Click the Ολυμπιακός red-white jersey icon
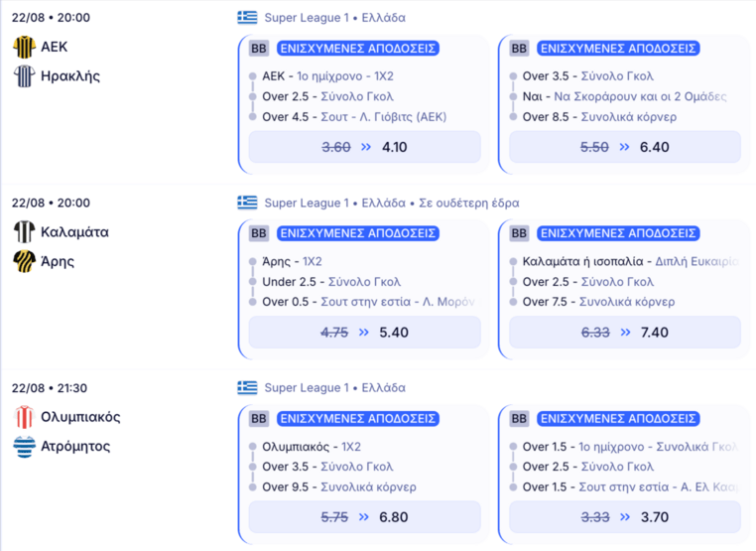756x551 pixels. coord(24,417)
